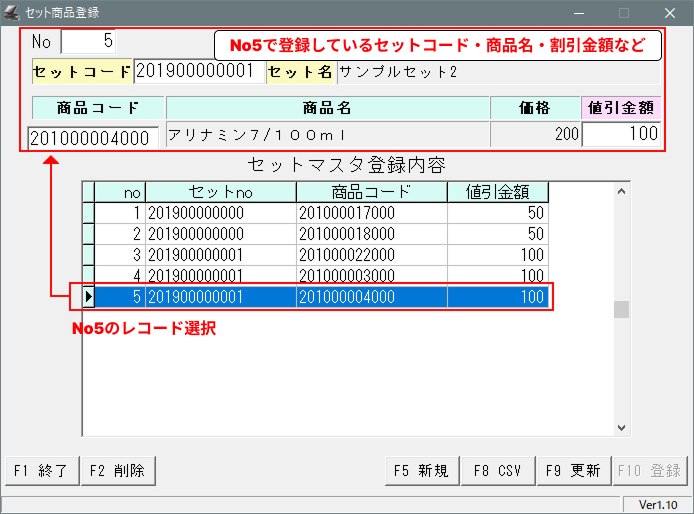Click row selector arrow of row 5

88,297
